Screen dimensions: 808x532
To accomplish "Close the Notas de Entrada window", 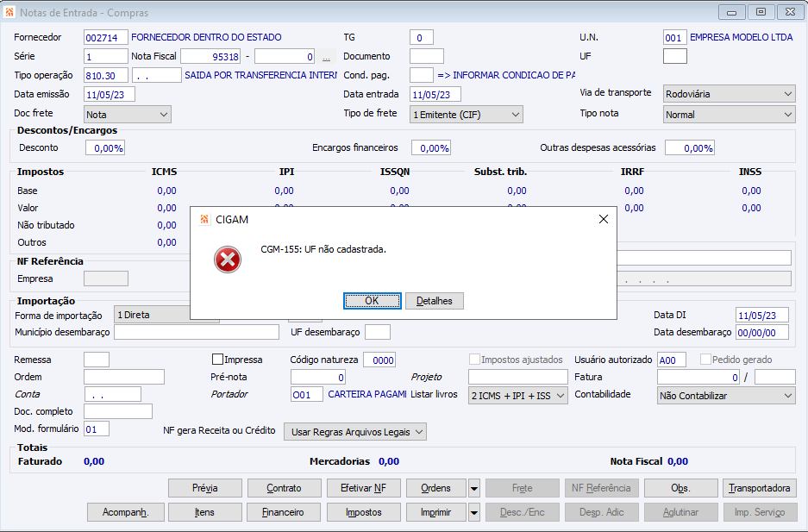I will click(x=790, y=12).
